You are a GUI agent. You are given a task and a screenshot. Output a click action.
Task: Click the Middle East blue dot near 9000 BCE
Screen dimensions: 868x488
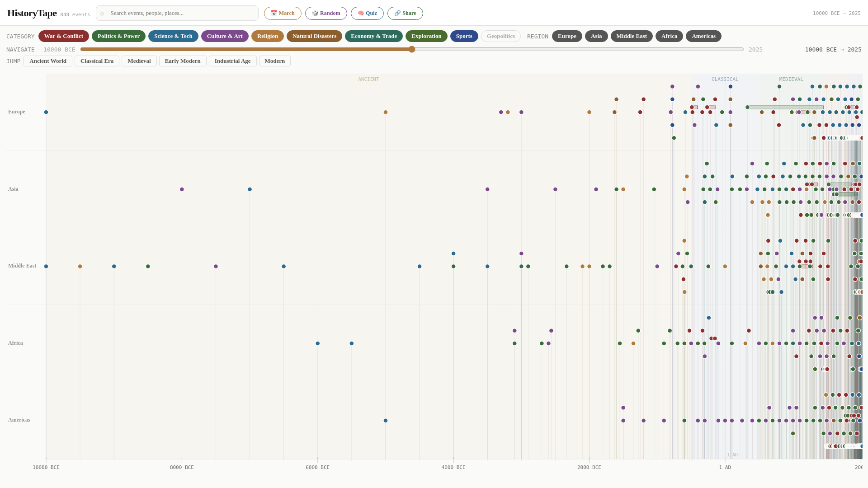click(114, 267)
